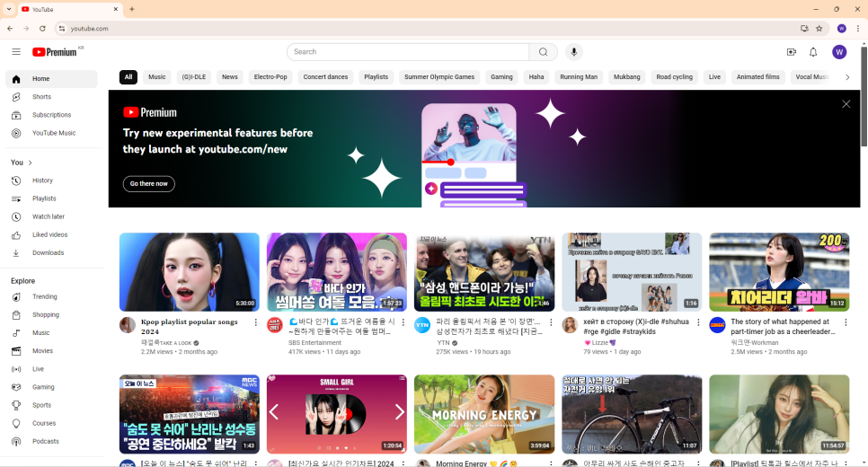This screenshot has width=868, height=467.
Task: Open options menu for YTN video
Action: 551,322
